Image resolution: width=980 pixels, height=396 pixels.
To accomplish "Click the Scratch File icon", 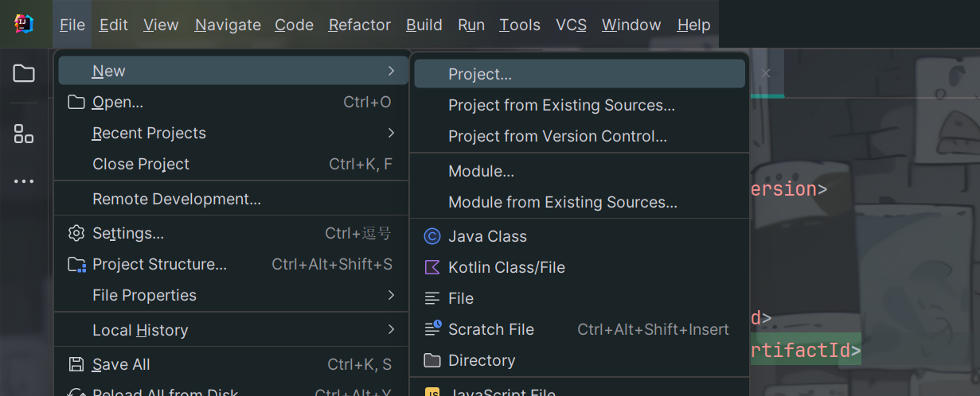I will 432,329.
